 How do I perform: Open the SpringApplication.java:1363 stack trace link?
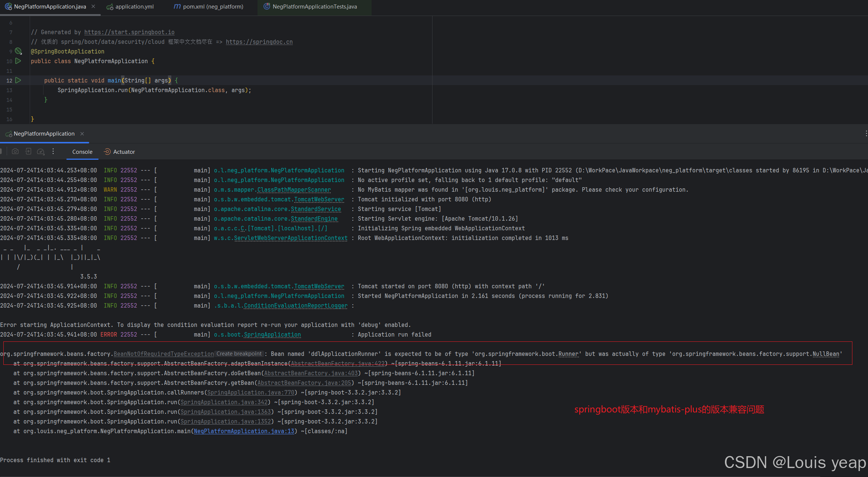pyautogui.click(x=226, y=412)
